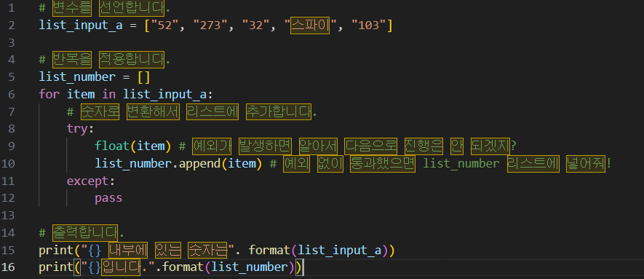The width and height of the screenshot is (644, 279).
Task: Click the word '추가합니다' in the line 7 comment
Action: (x=279, y=111)
